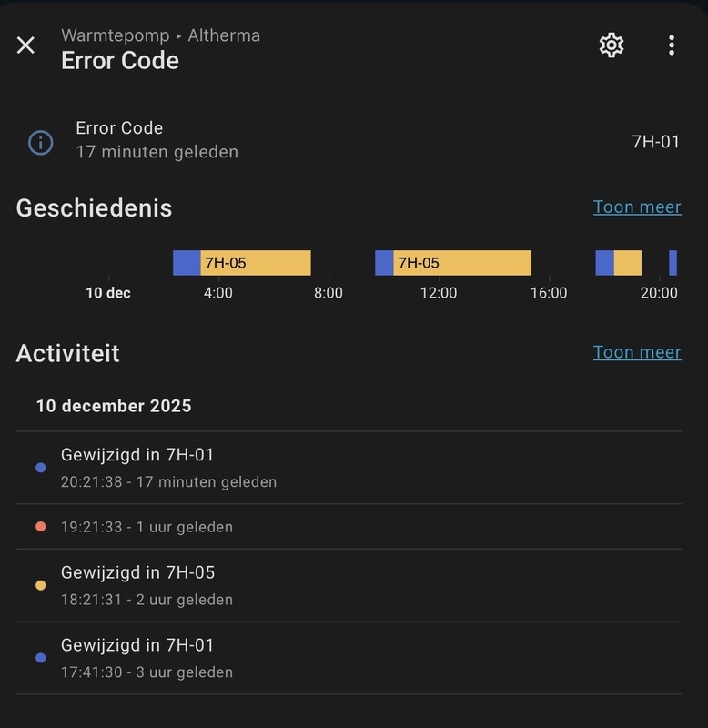This screenshot has height=728, width=708.
Task: Open Toon meer under Activiteit
Action: coord(636,352)
